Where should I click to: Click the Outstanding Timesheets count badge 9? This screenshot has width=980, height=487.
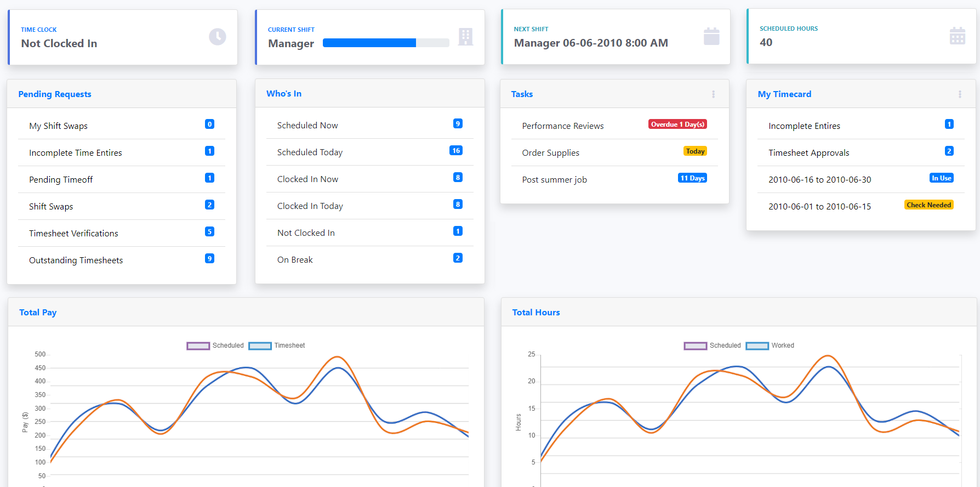point(209,258)
